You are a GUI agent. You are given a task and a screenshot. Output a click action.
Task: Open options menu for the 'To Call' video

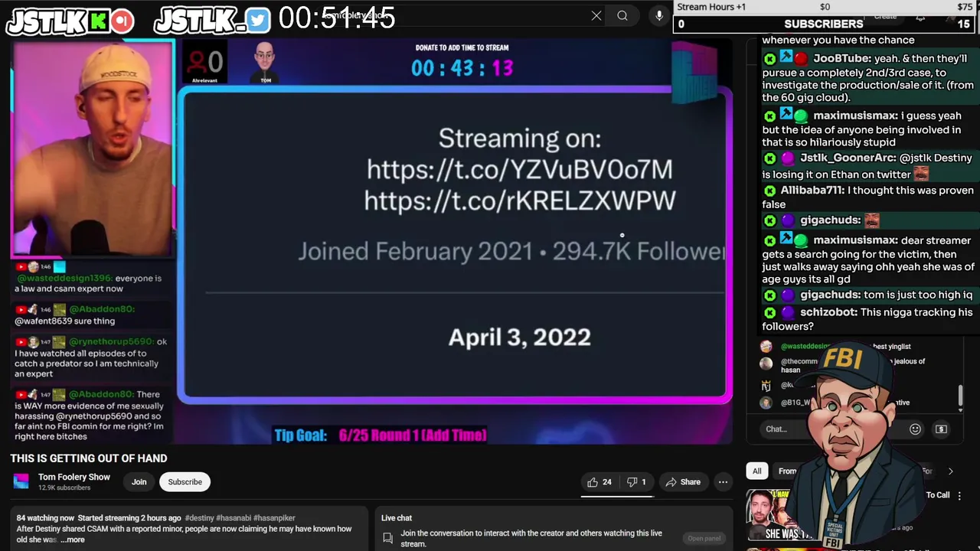[x=960, y=495]
